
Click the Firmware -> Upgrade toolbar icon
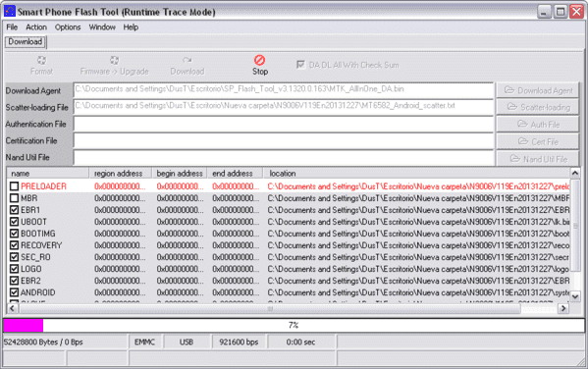tap(114, 60)
